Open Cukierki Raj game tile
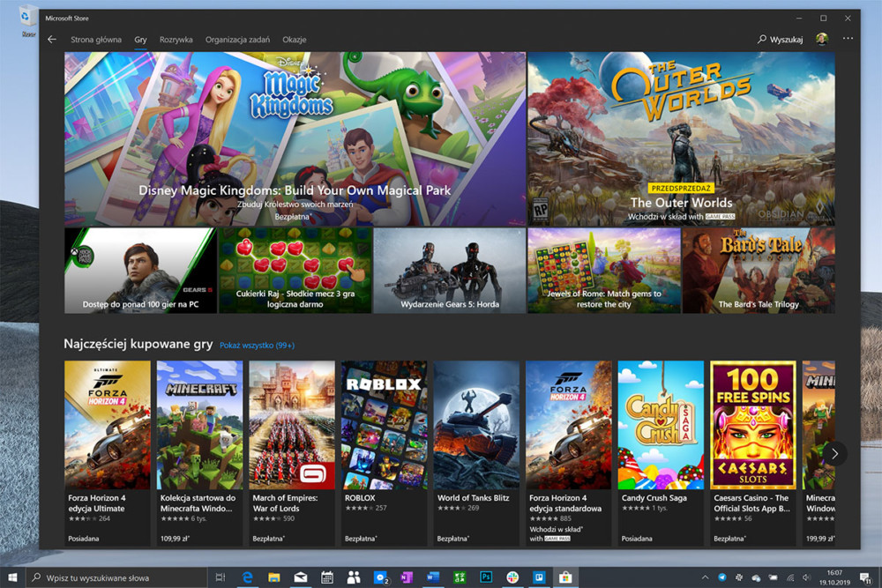The width and height of the screenshot is (882, 588). click(x=295, y=271)
